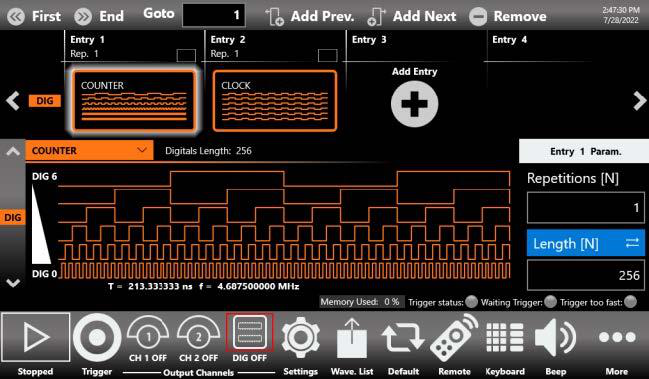Open the Wave. List

pos(352,338)
